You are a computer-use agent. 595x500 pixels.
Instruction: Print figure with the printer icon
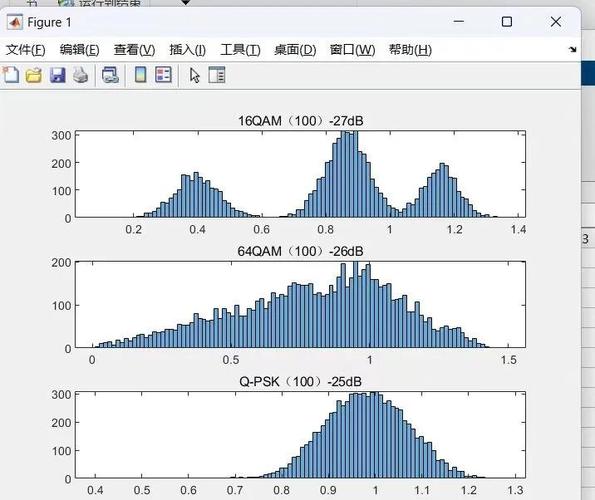click(x=80, y=75)
